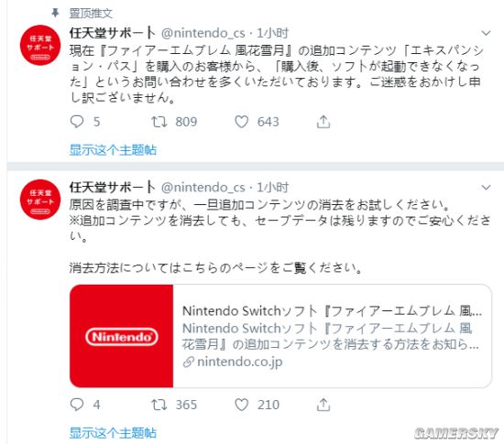Click the red Nintendo logo card thumbnail
The width and height of the screenshot is (504, 444).
pos(122,336)
